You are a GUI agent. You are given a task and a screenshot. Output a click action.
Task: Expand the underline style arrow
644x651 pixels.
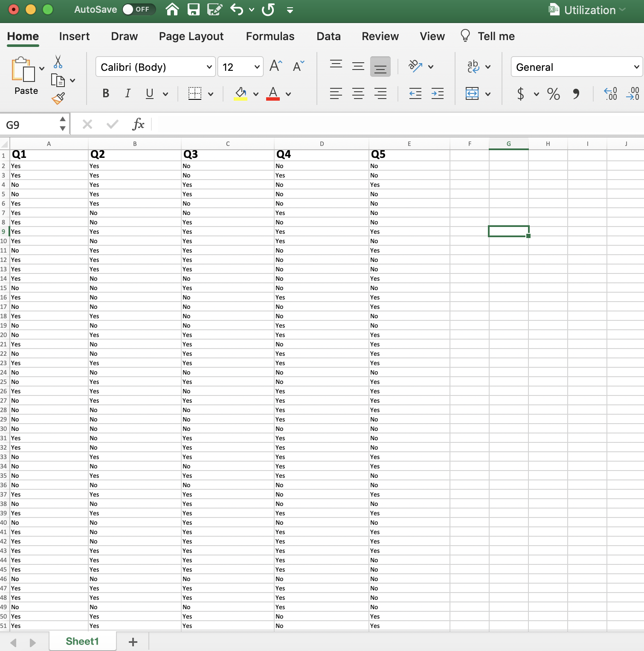point(165,94)
